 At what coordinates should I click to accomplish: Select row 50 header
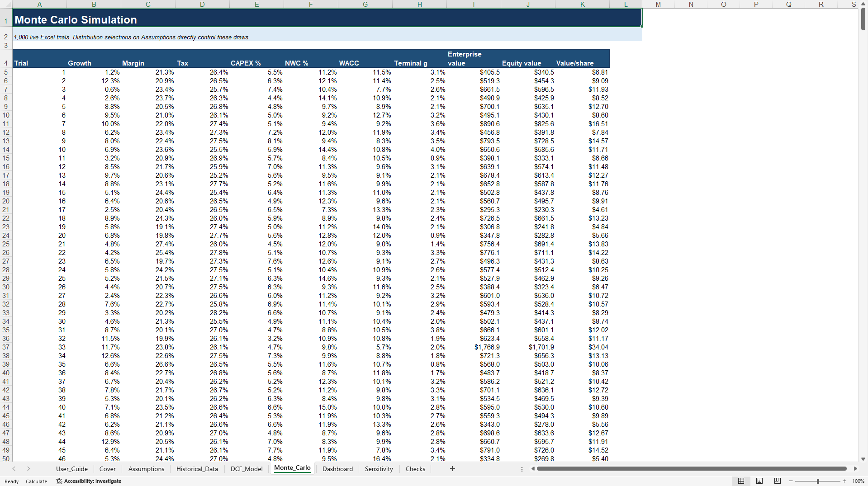[x=6, y=459]
